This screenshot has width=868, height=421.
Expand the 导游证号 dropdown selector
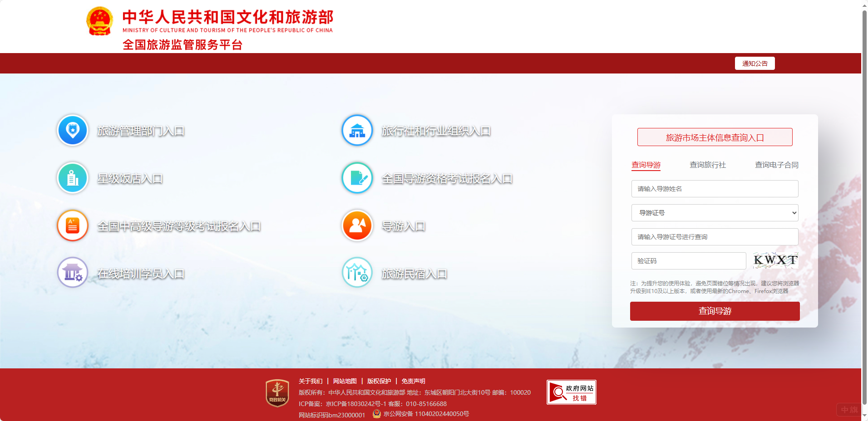pos(715,213)
